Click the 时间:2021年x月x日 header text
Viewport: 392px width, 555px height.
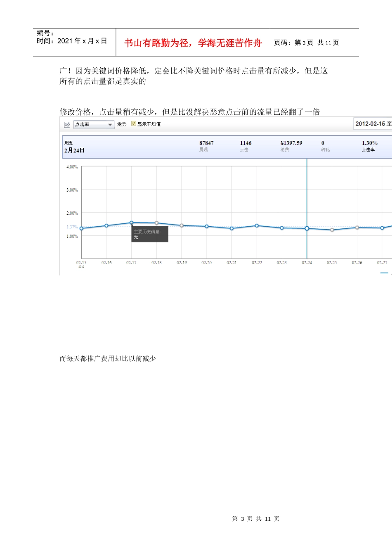tap(72, 41)
